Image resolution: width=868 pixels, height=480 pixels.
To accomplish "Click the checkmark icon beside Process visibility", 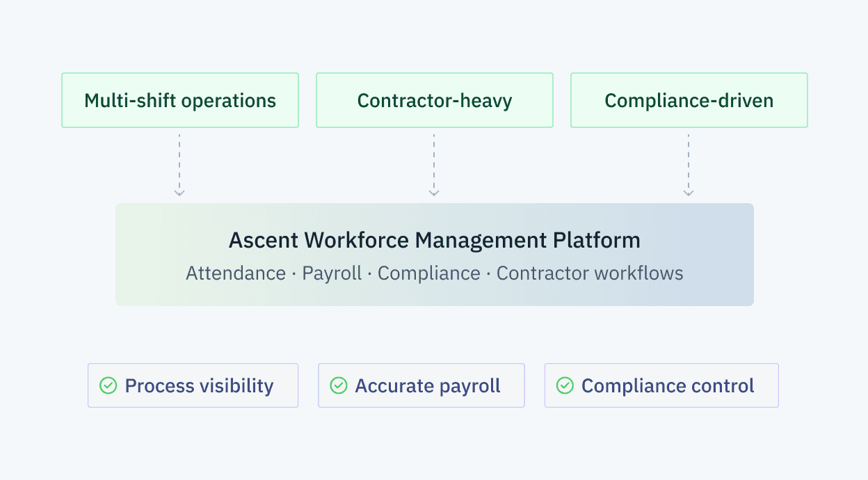I will click(108, 385).
